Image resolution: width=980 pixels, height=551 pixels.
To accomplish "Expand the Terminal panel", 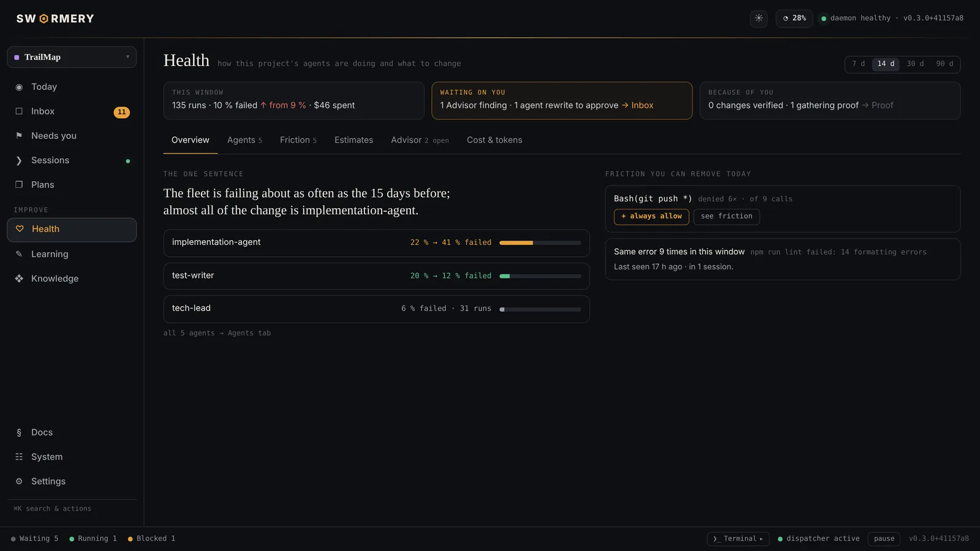I will click(x=738, y=539).
